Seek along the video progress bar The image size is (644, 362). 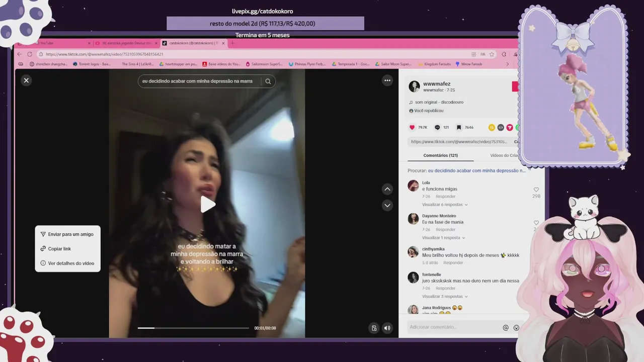[x=193, y=328]
